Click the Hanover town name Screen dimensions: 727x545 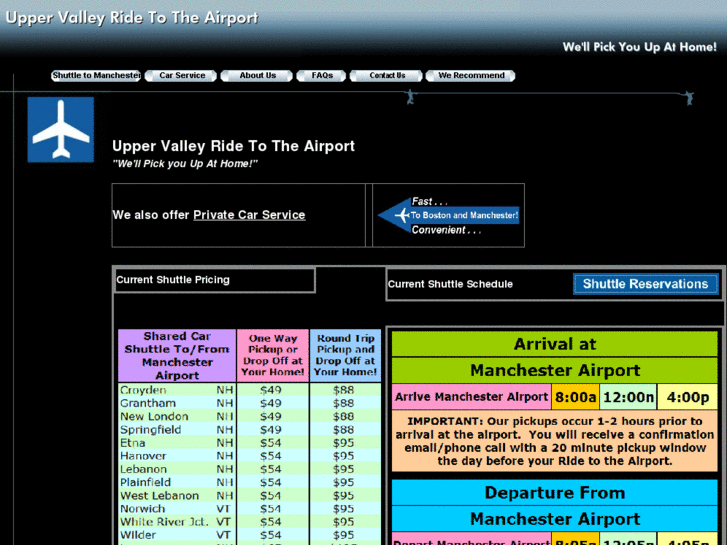coord(143,456)
